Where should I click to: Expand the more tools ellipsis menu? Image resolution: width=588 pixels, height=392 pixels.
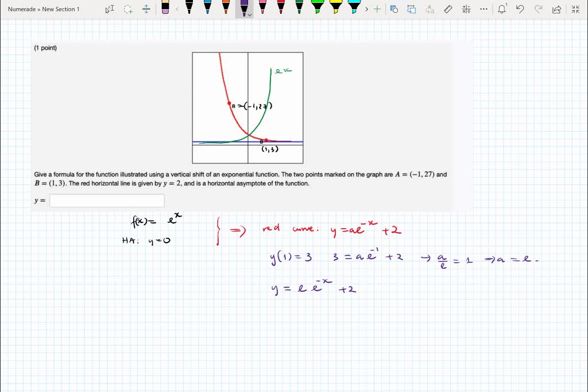483,9
